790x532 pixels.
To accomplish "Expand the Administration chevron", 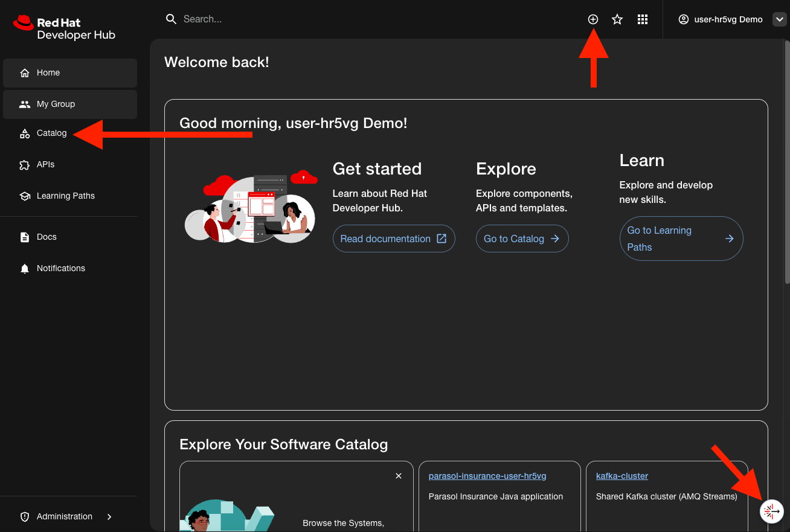I will (109, 517).
